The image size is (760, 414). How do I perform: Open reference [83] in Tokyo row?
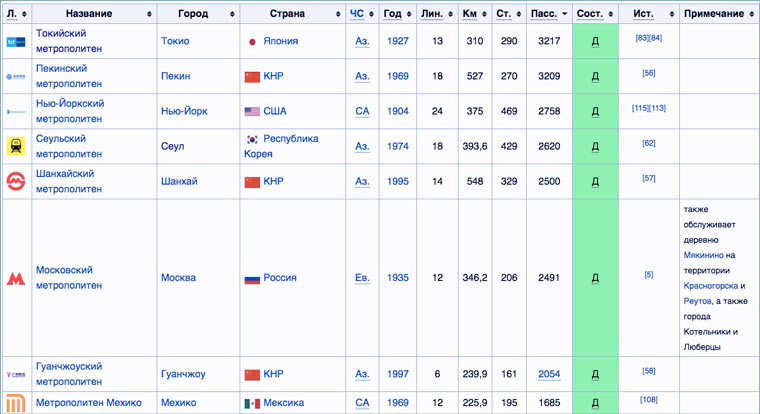(642, 38)
